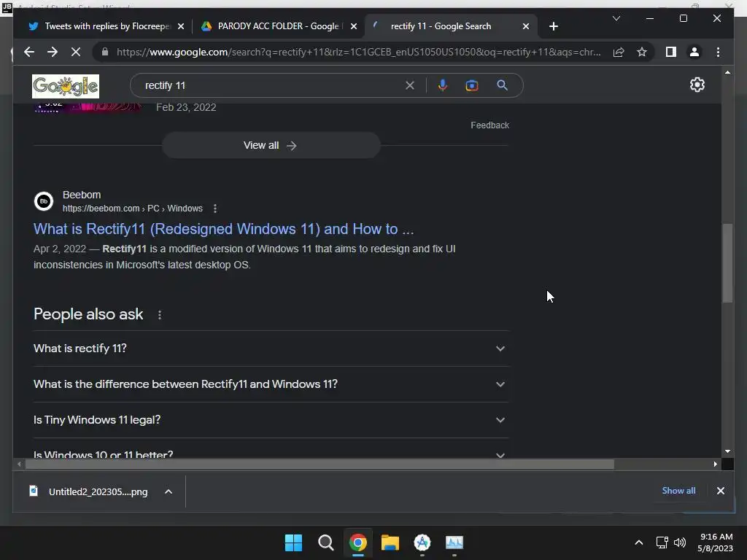Open the tab search dropdown
Image resolution: width=747 pixels, height=560 pixels.
pyautogui.click(x=616, y=18)
